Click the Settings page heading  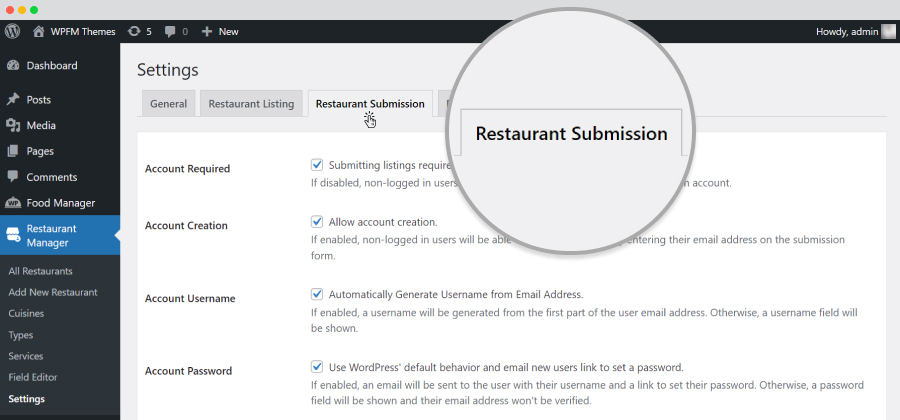168,70
